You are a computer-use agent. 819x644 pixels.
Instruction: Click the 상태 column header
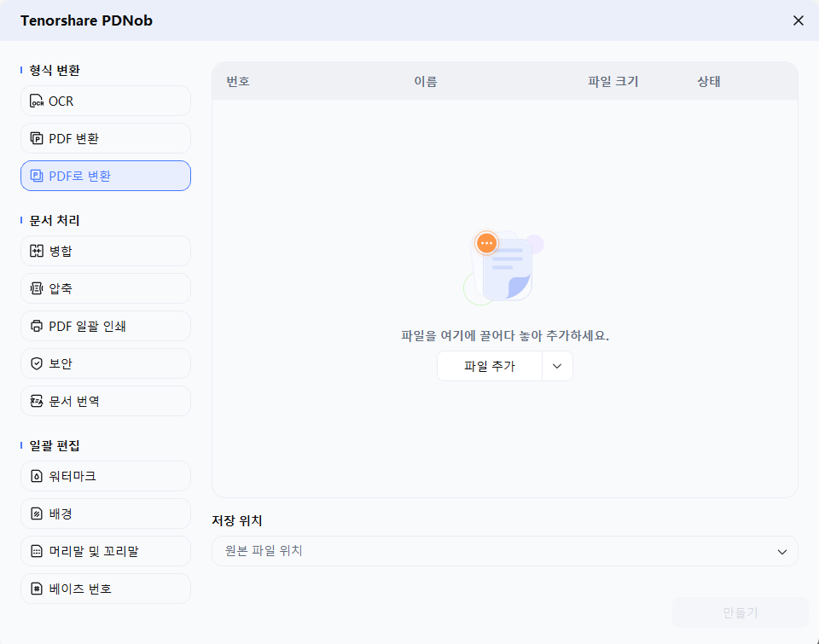pyautogui.click(x=709, y=82)
